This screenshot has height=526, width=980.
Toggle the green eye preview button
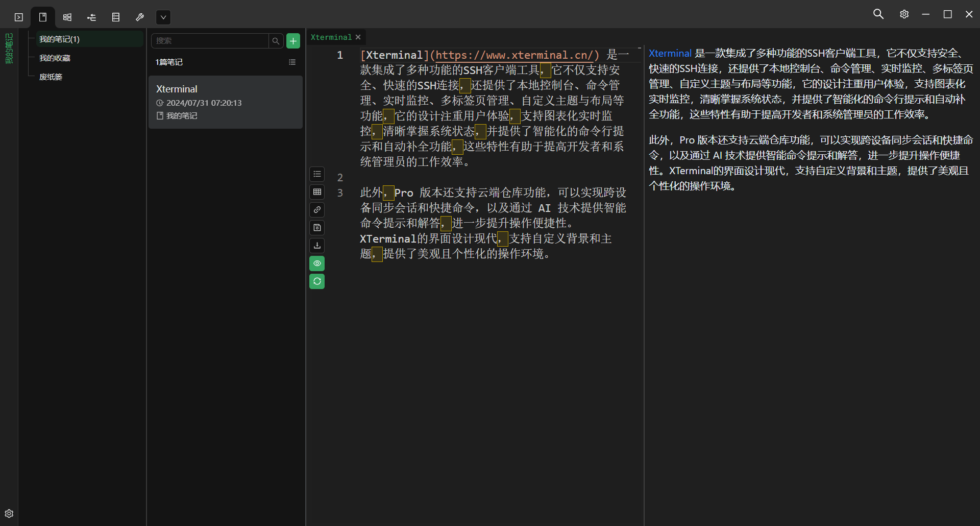pyautogui.click(x=317, y=264)
